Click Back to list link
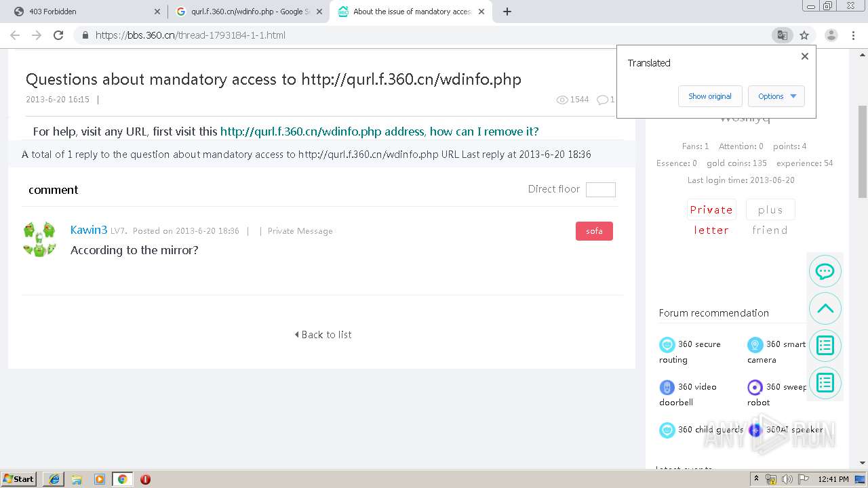The image size is (868, 488). pyautogui.click(x=323, y=335)
